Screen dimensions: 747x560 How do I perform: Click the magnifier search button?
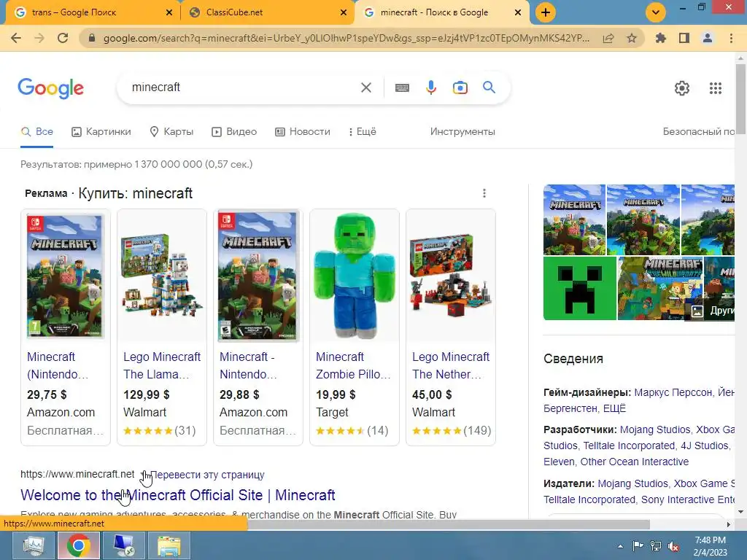(x=489, y=87)
